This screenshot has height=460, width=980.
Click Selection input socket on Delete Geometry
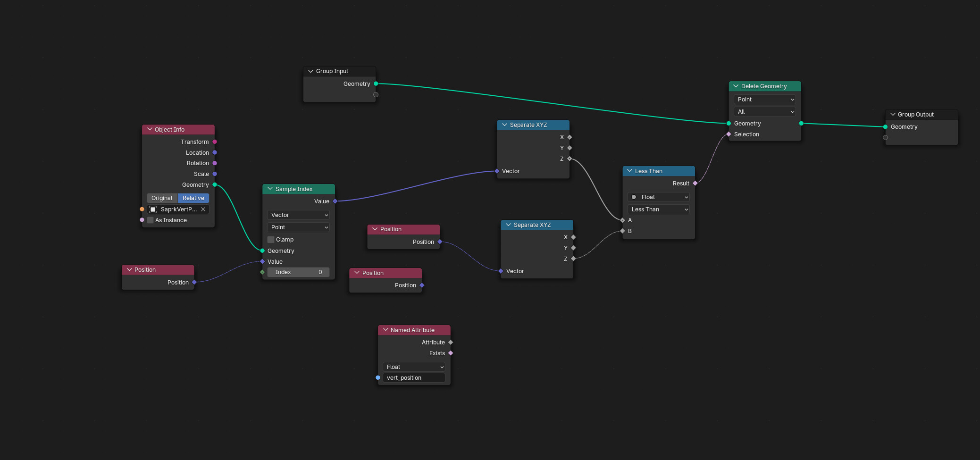click(x=729, y=134)
